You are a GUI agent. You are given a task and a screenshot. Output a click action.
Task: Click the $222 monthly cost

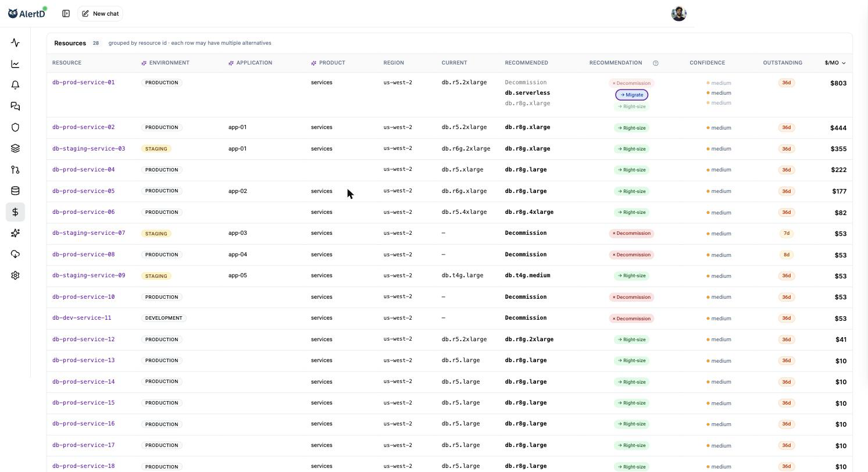pos(838,170)
